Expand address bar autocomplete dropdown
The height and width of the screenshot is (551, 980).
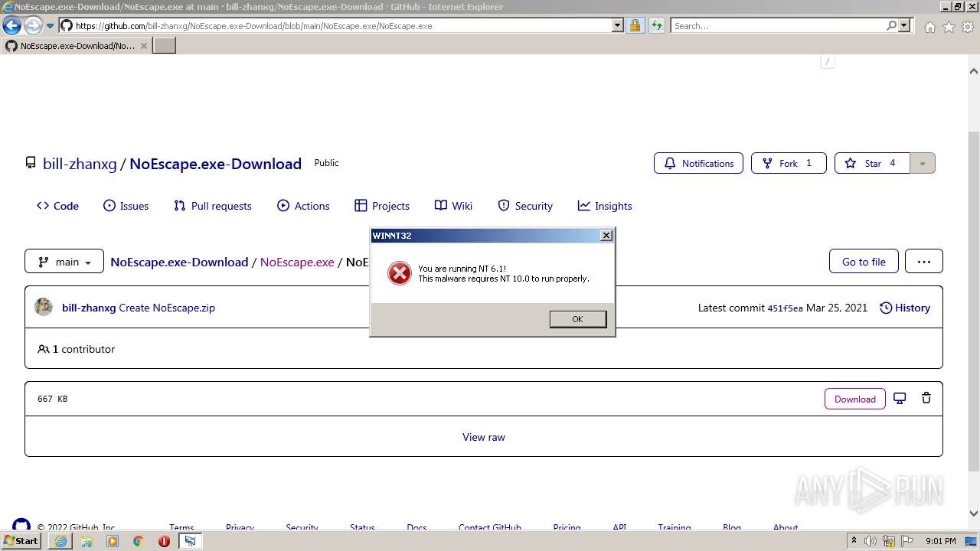618,25
